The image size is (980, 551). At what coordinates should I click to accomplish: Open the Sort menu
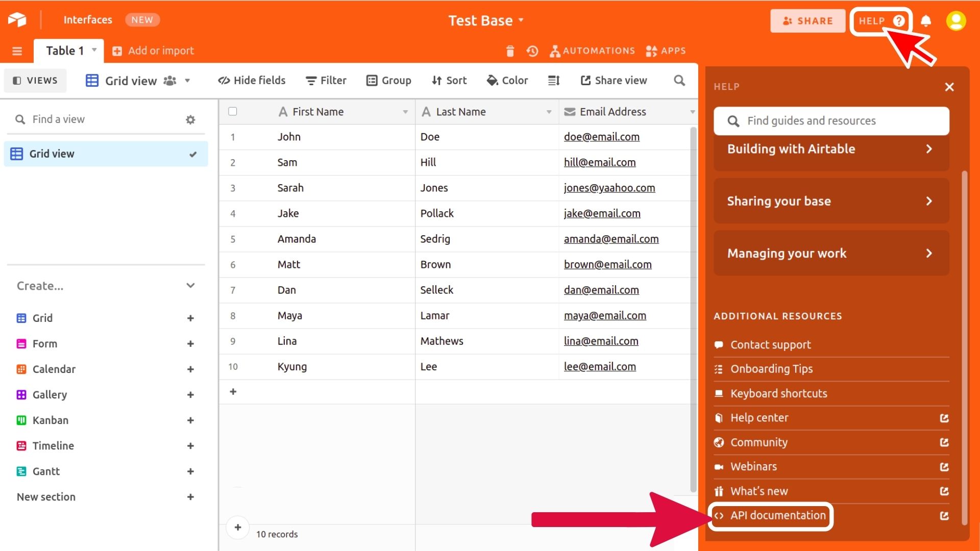(449, 81)
